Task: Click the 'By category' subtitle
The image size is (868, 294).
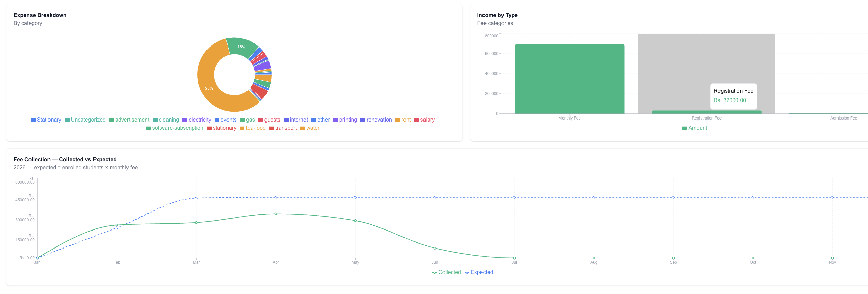Action: [28, 23]
